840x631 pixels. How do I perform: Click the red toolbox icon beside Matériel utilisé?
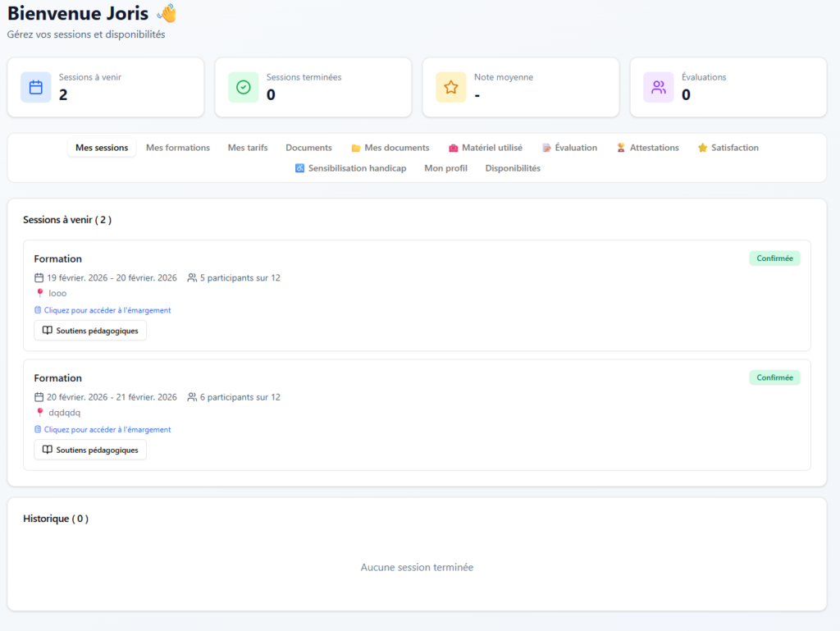pyautogui.click(x=453, y=149)
